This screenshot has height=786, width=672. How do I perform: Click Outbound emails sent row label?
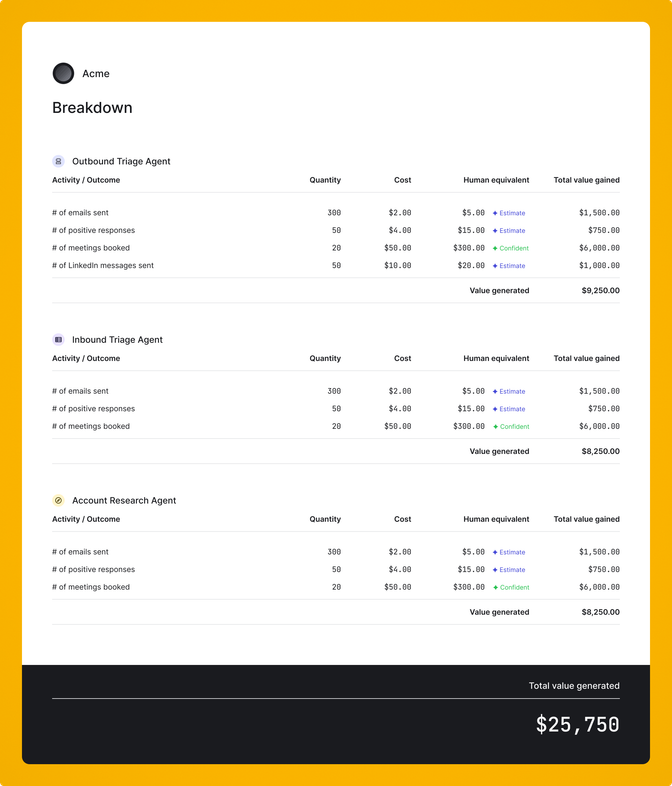[80, 213]
